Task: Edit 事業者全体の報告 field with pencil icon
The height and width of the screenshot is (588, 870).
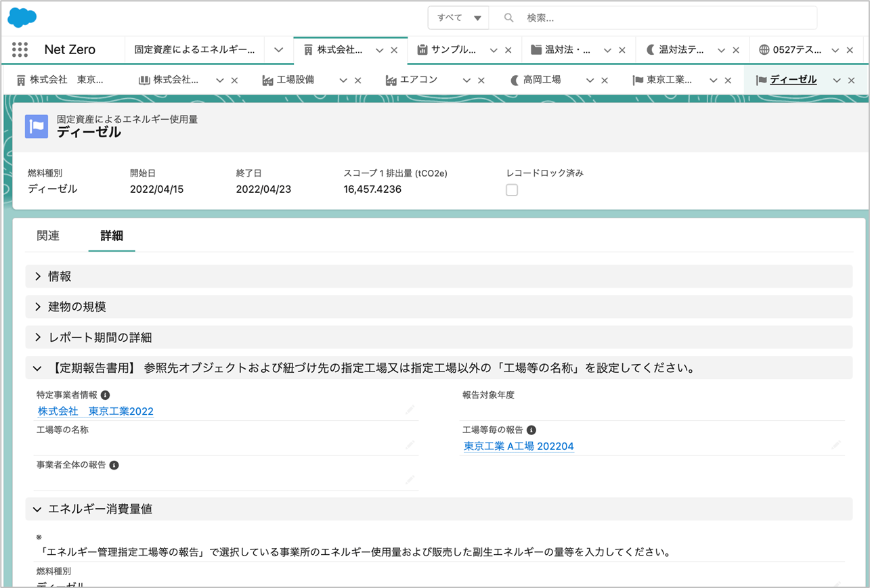Action: click(x=410, y=480)
